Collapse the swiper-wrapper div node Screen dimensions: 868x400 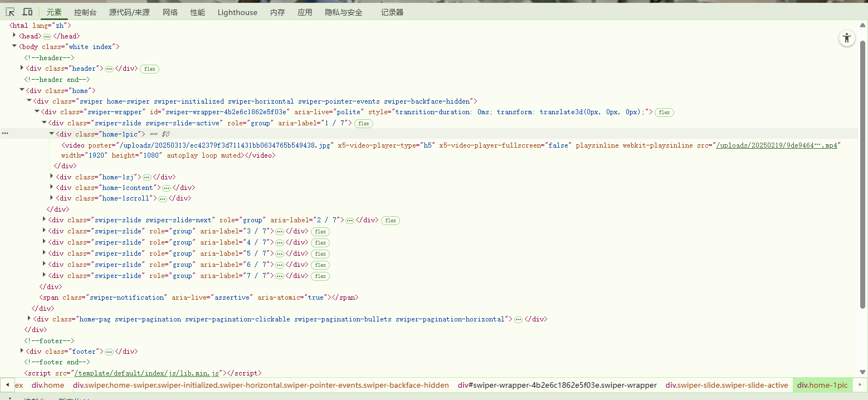tap(37, 111)
